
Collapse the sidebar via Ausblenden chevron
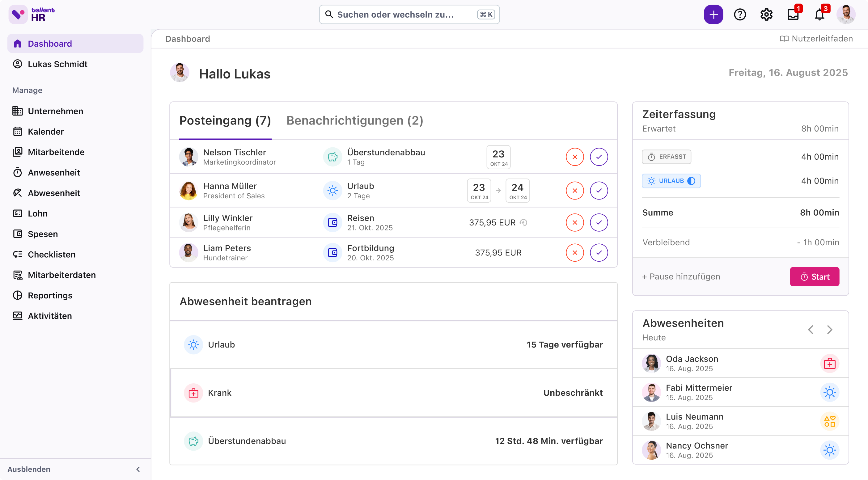(138, 469)
